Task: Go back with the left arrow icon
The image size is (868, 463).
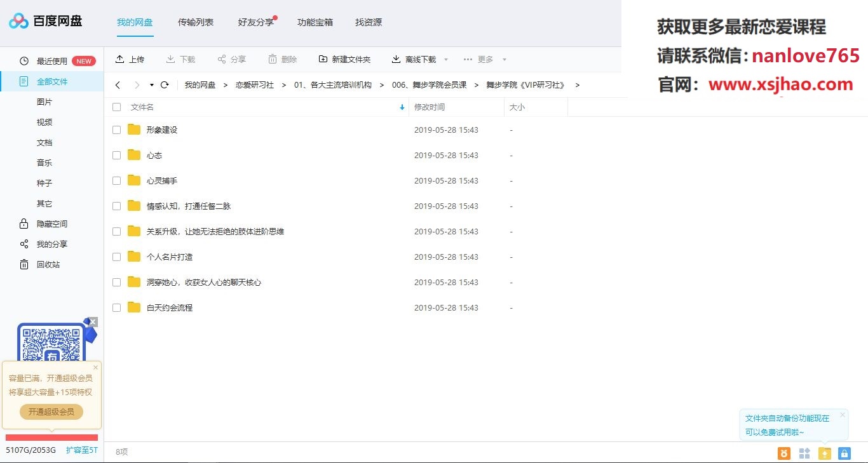Action: [x=118, y=85]
